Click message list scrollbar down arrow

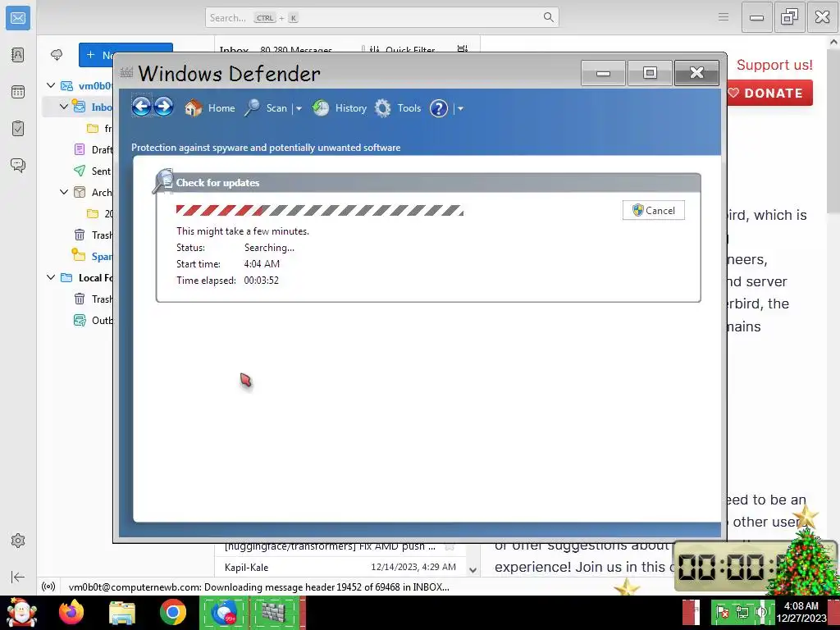tap(472, 570)
